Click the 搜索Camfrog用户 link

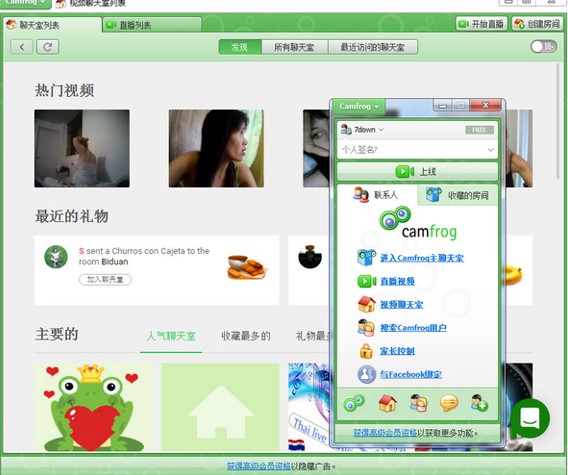413,328
